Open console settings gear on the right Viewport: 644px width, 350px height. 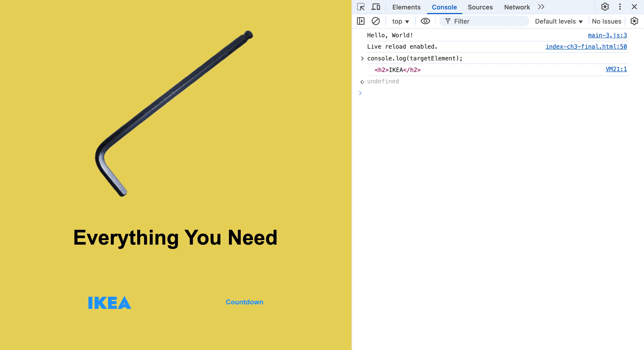coord(634,21)
